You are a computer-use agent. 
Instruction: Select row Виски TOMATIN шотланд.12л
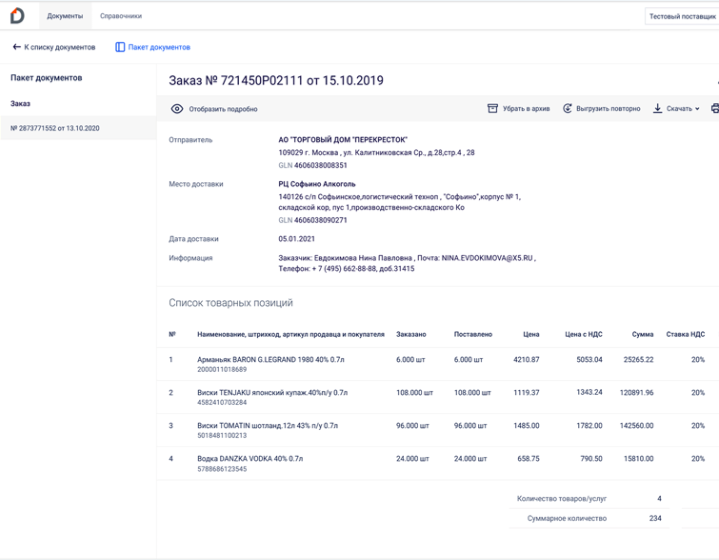tap(438, 430)
